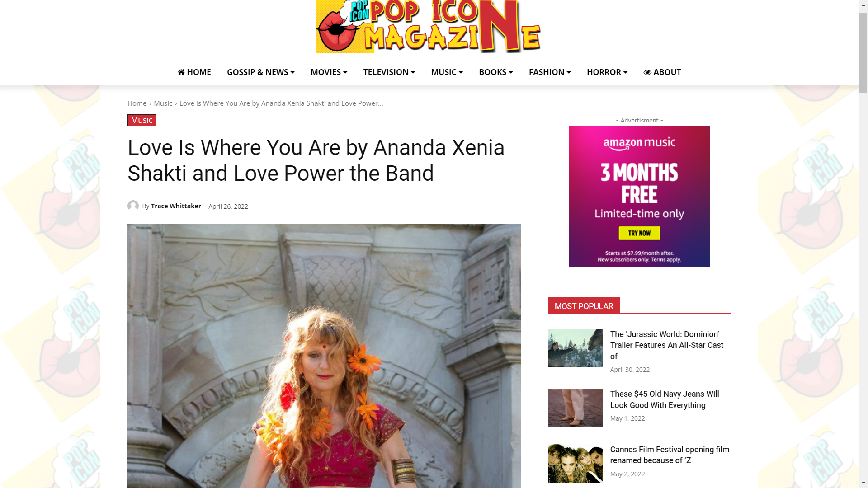
Task: Click TRY NOW on Amazon Music ad
Action: (639, 233)
